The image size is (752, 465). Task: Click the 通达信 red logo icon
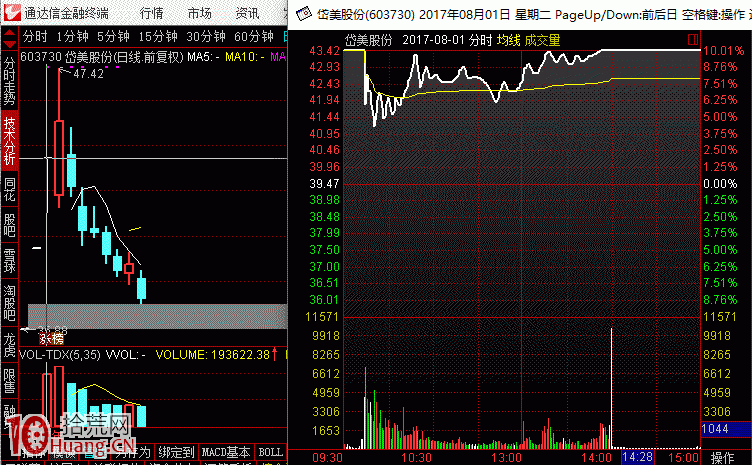click(x=12, y=13)
